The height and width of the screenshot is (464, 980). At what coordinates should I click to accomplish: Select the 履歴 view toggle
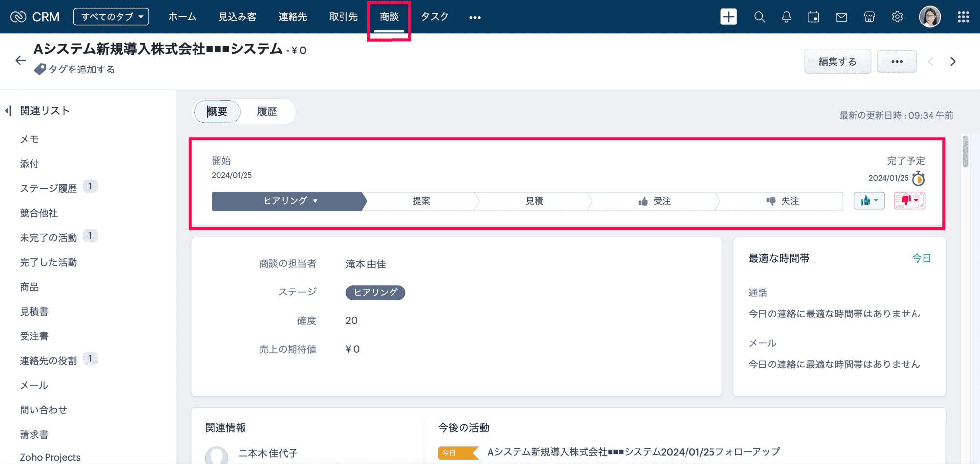pos(267,112)
